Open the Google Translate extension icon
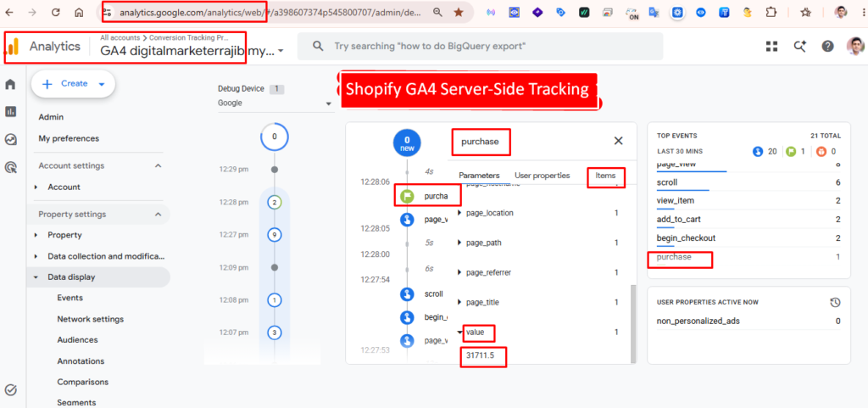 tap(655, 12)
